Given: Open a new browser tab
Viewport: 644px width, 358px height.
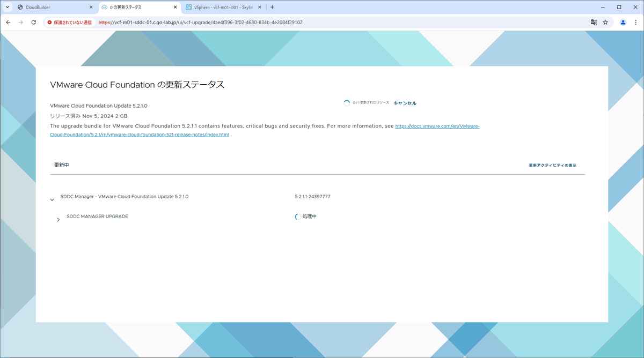Looking at the screenshot, I should click(273, 7).
